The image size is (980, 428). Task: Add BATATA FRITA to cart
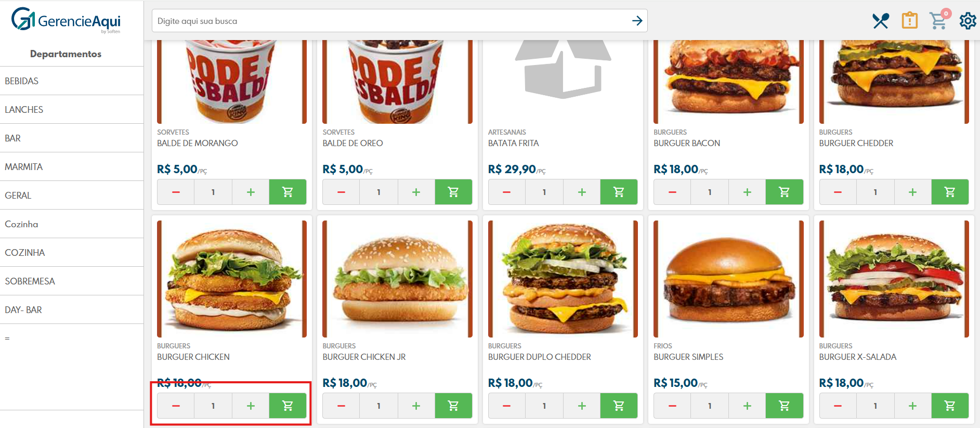pos(619,192)
